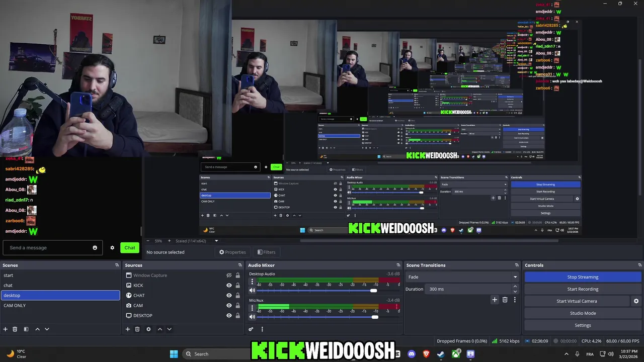Open Audio Mixer bottom options menu dots
Image resolution: width=644 pixels, height=362 pixels.
262,329
